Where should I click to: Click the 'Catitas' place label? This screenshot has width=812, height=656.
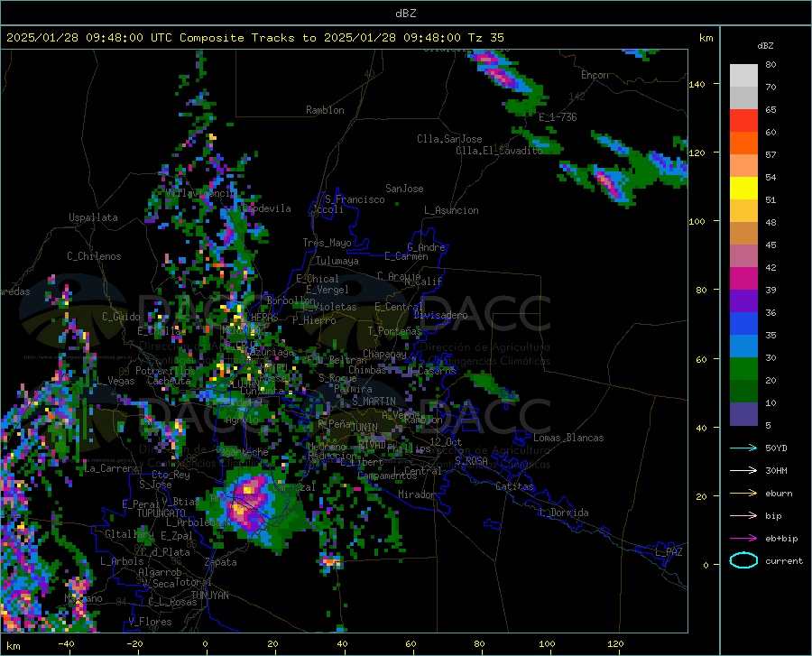[514, 486]
